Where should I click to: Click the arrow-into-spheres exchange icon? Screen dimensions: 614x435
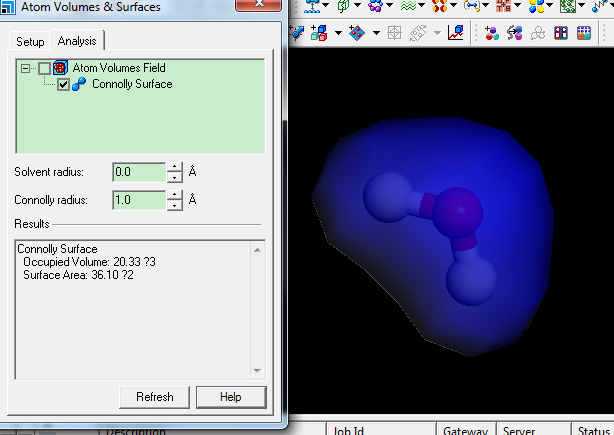515,33
